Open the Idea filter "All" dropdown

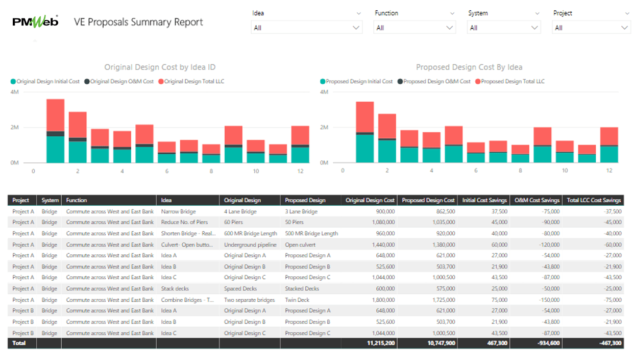tap(356, 27)
